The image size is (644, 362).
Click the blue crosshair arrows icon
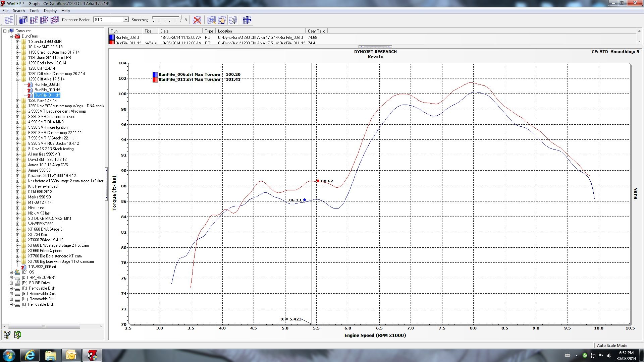[x=247, y=20]
